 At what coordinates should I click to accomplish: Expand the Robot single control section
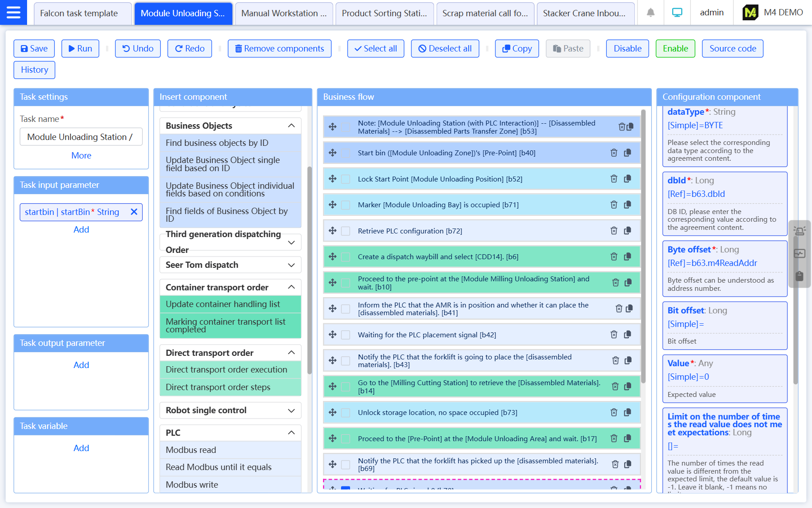tap(291, 410)
